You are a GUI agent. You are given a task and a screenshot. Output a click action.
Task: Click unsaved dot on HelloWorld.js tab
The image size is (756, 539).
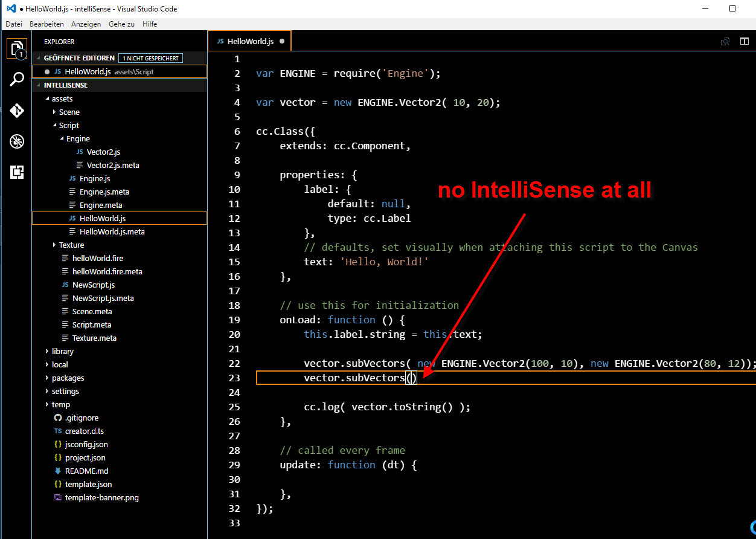pyautogui.click(x=282, y=42)
